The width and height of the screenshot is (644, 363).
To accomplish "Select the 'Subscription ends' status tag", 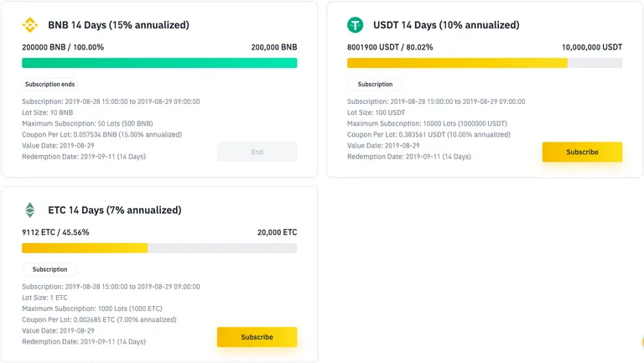I will click(49, 84).
